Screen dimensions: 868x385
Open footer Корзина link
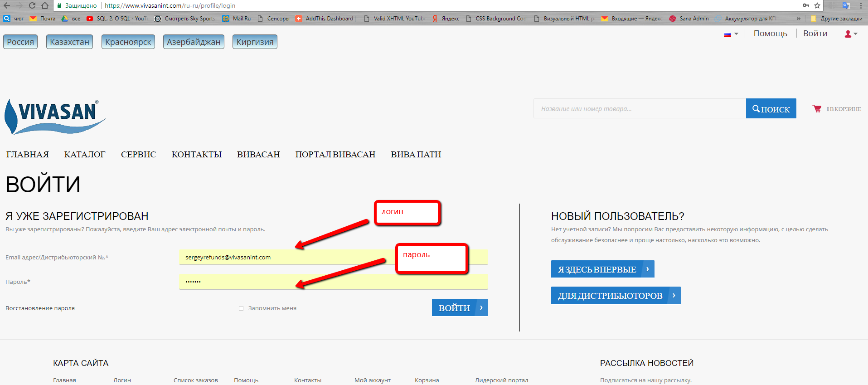point(427,380)
